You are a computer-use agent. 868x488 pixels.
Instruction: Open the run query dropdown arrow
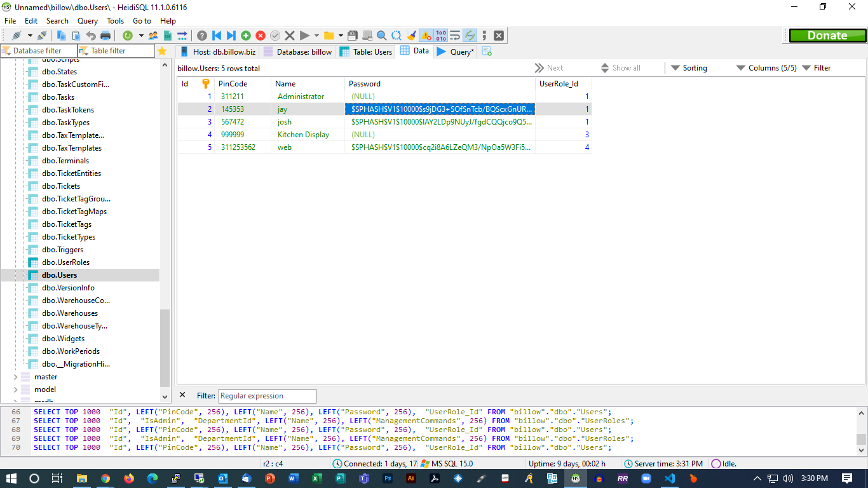pyautogui.click(x=316, y=36)
